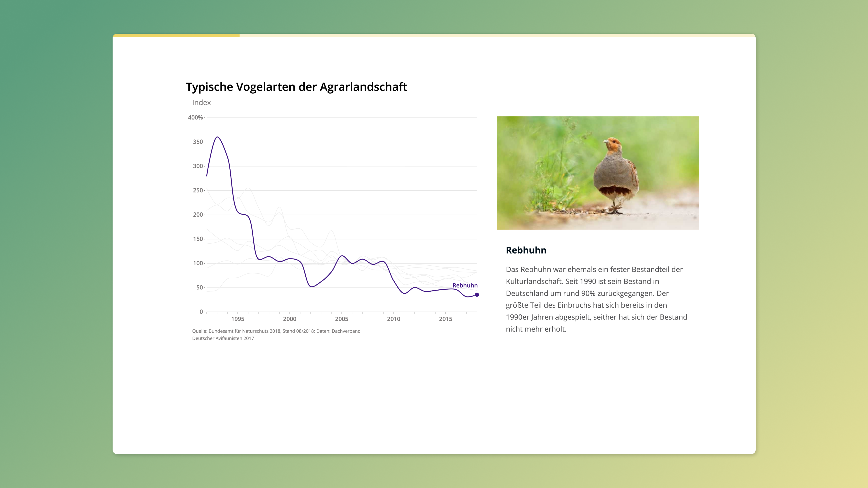
Task: Click the Rebhuhn endpoint dot on the chart
Action: 477,295
